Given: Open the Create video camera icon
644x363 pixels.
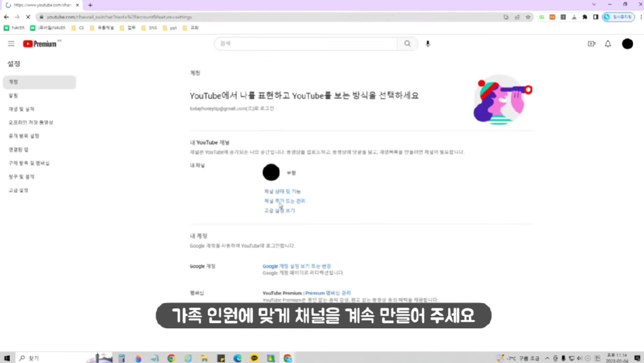Looking at the screenshot, I should tap(592, 44).
